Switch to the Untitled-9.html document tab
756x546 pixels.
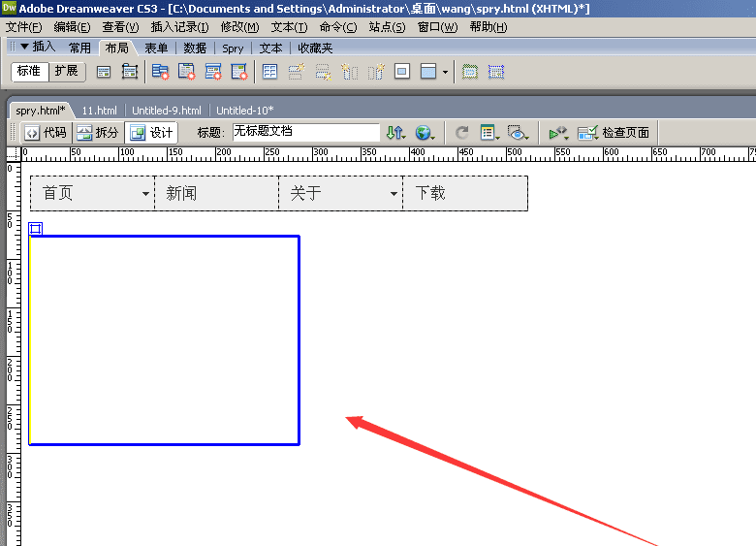click(x=167, y=111)
